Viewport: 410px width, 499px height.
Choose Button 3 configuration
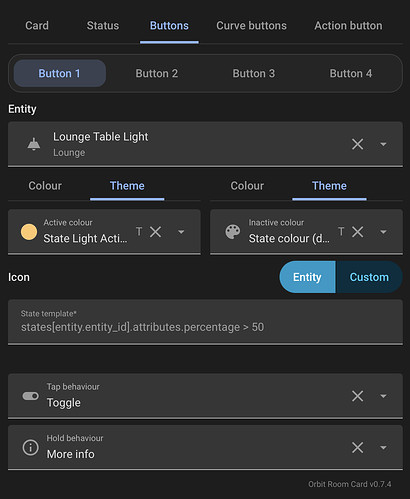(254, 73)
